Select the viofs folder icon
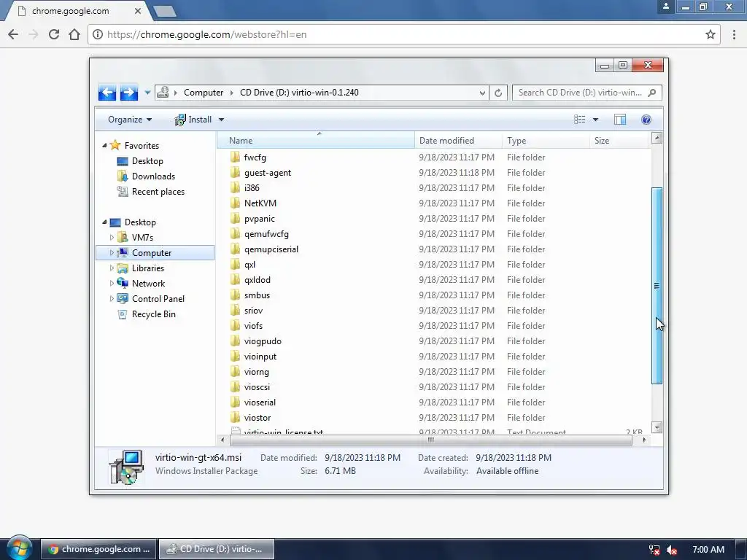This screenshot has height=560, width=747. (235, 326)
